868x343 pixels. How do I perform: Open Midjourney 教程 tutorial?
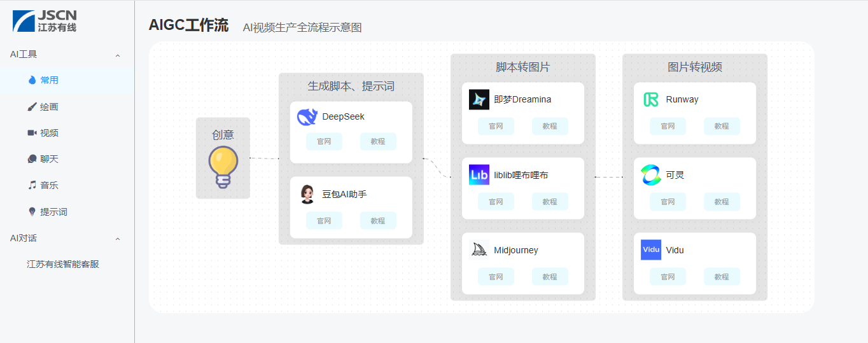pyautogui.click(x=550, y=277)
